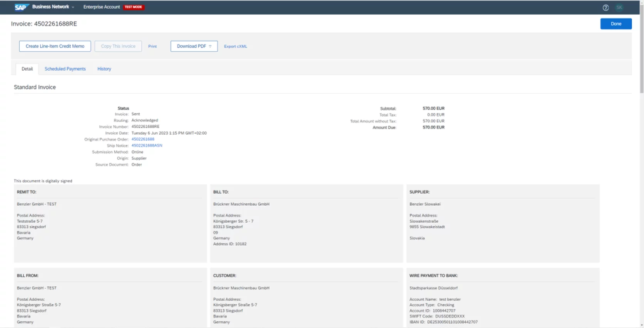Open purchase order 4502261688 link
The width and height of the screenshot is (644, 328).
tap(143, 139)
